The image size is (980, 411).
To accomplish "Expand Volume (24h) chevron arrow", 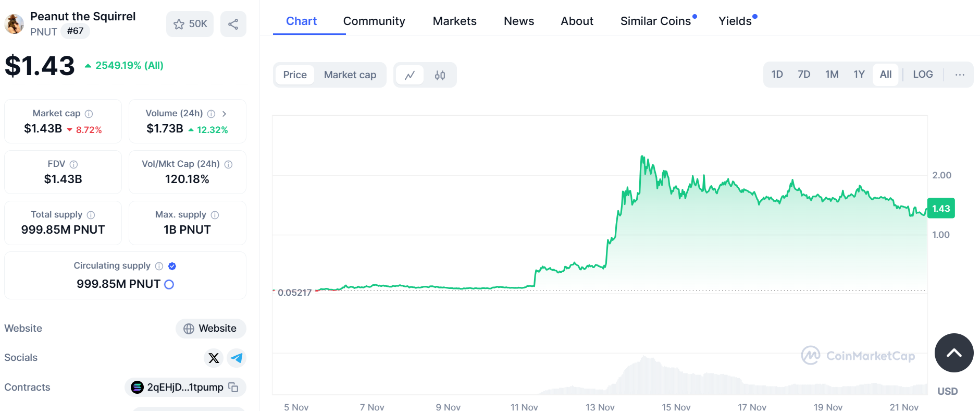I will [224, 114].
